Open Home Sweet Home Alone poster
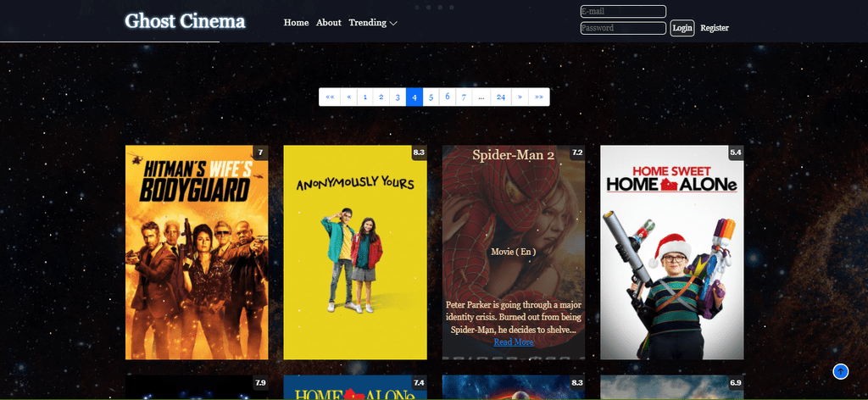 (x=672, y=253)
